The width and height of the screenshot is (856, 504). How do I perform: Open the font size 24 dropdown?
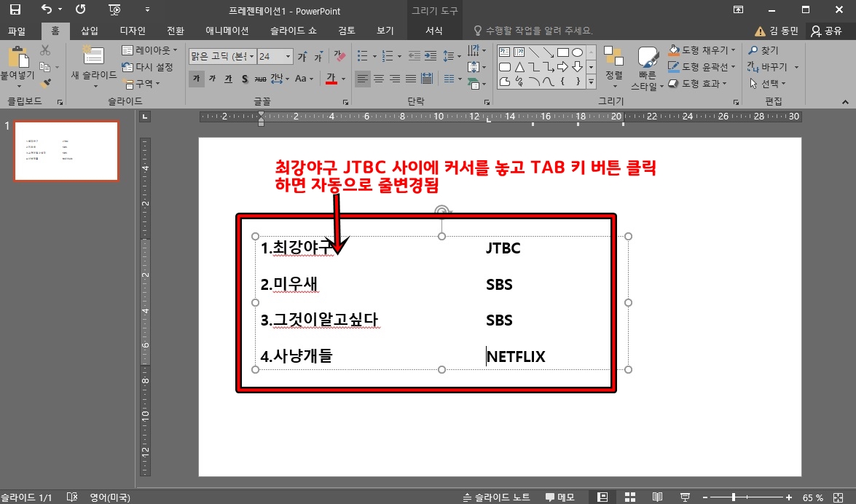pyautogui.click(x=288, y=56)
